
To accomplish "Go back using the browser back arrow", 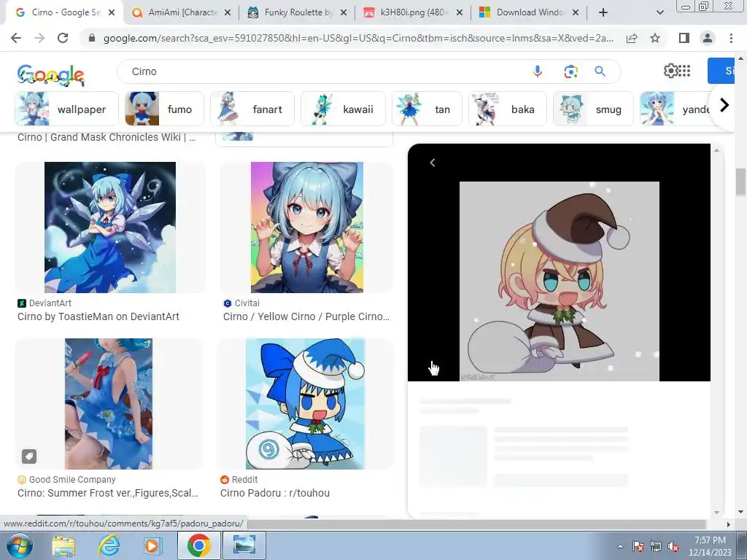I will coord(16,38).
